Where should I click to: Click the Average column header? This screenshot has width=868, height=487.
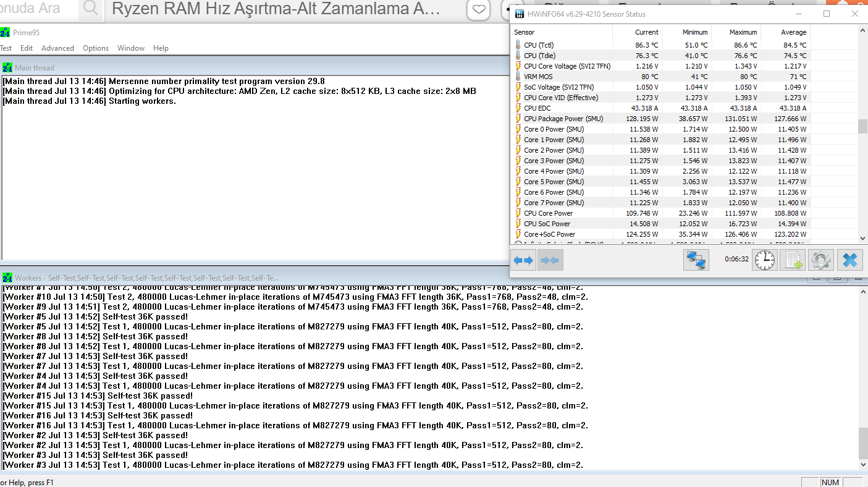pos(785,32)
